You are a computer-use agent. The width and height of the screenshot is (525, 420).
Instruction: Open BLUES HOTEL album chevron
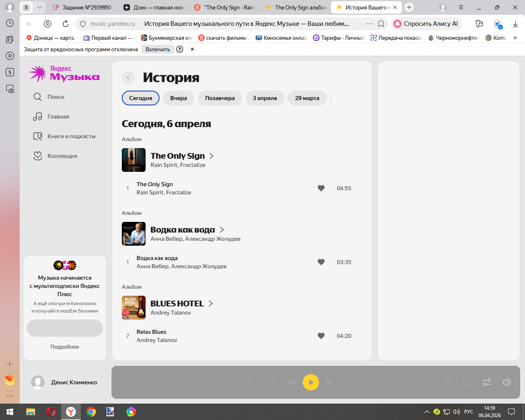211,304
